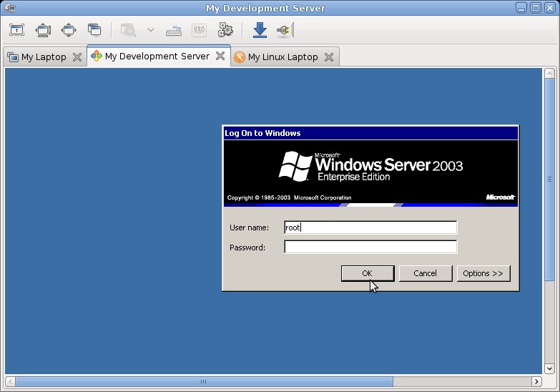Click into the Password field
560x392 pixels.
tap(370, 248)
